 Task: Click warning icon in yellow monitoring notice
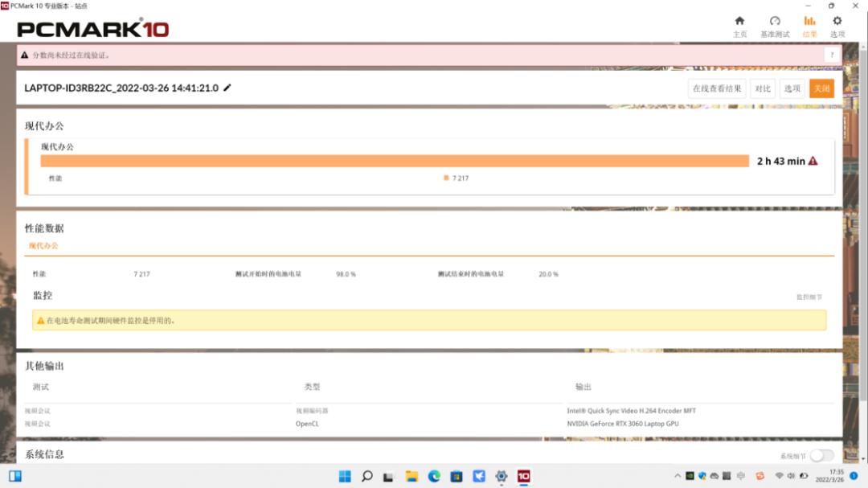coord(40,320)
